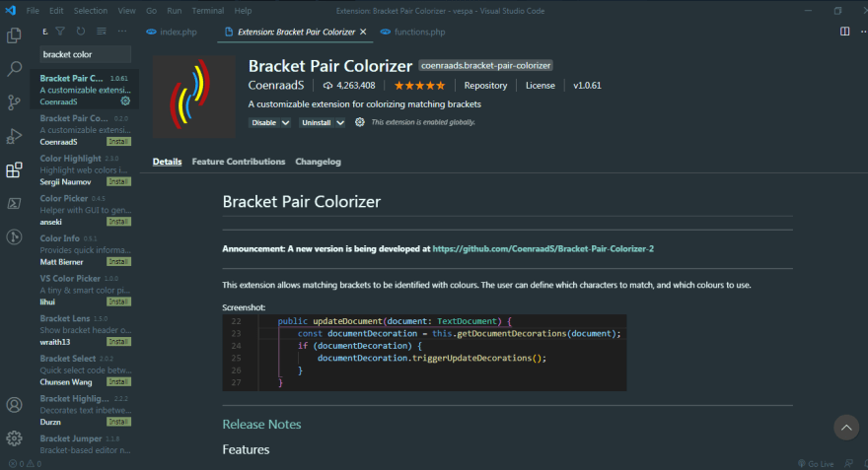Expand the Disable dropdown arrow
The height and width of the screenshot is (470, 868).
[x=286, y=123]
